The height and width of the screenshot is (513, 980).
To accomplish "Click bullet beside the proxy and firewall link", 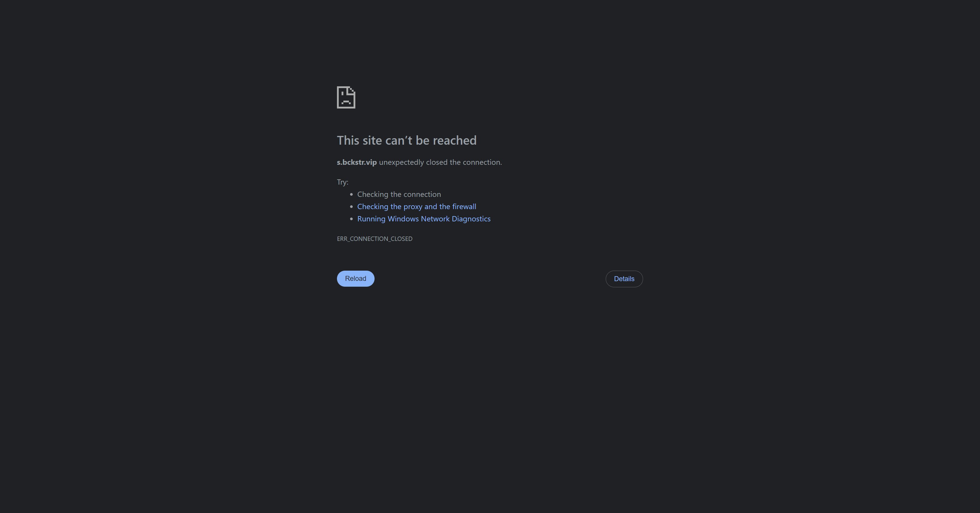I will coord(351,207).
